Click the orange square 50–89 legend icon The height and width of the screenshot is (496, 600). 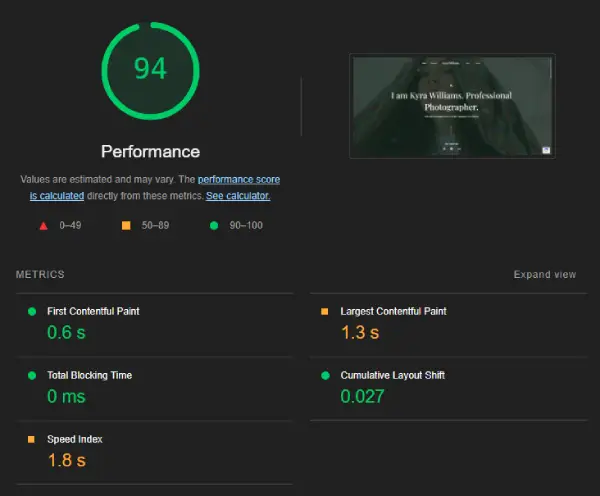coord(126,226)
